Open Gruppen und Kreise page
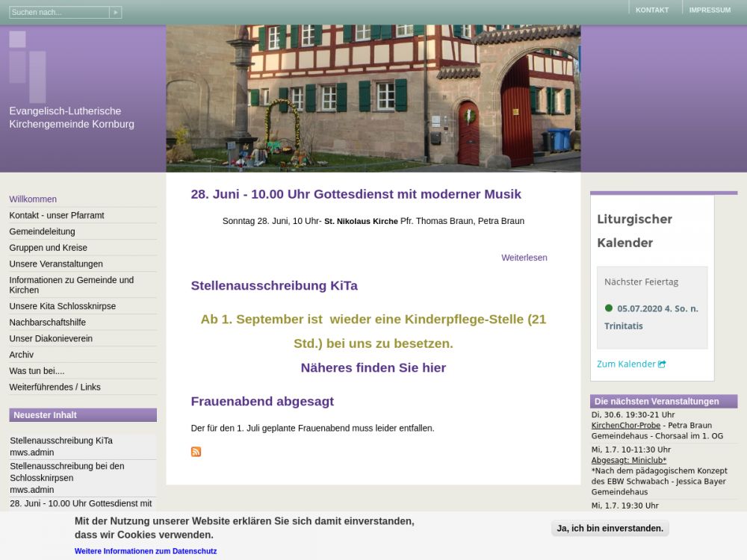Viewport: 747px width, 560px height. [48, 248]
